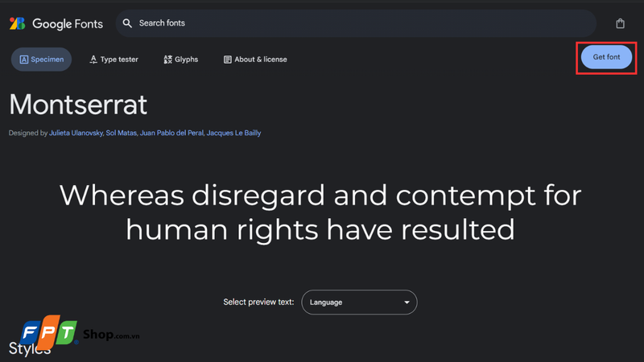Screen dimensions: 644x362
Task: Click the Language dropdown arrow
Action: point(407,302)
